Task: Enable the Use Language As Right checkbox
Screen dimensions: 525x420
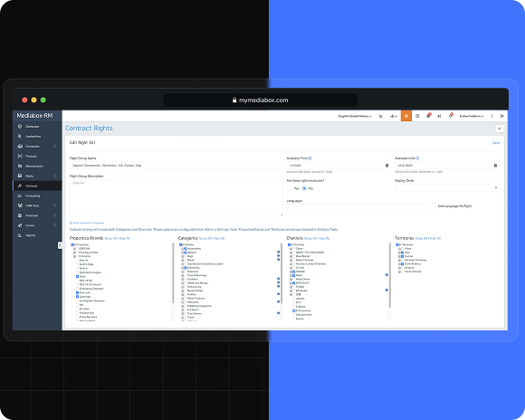Action: point(434,205)
